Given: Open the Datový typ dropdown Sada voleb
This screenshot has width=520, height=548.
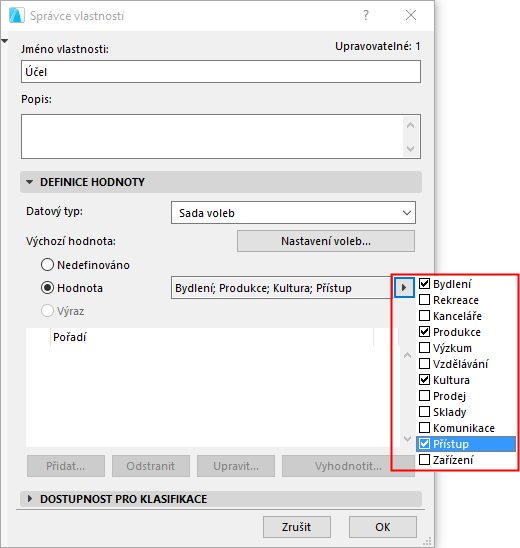Looking at the screenshot, I should 293,212.
